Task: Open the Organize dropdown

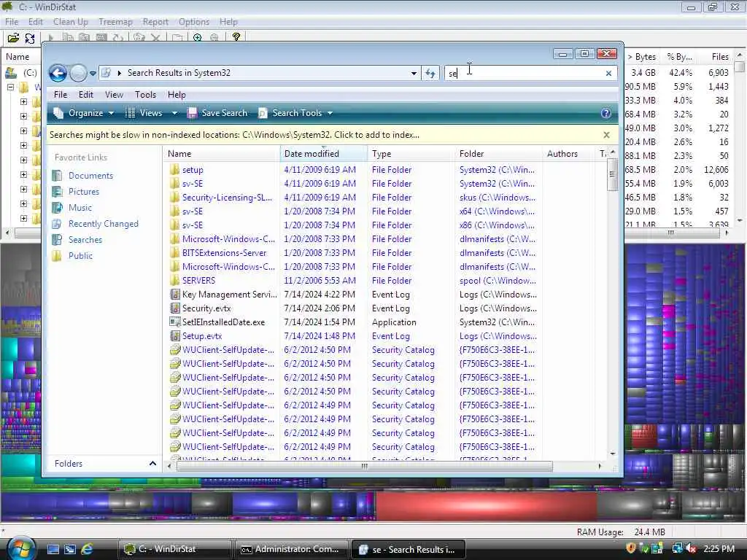Action: tap(84, 113)
